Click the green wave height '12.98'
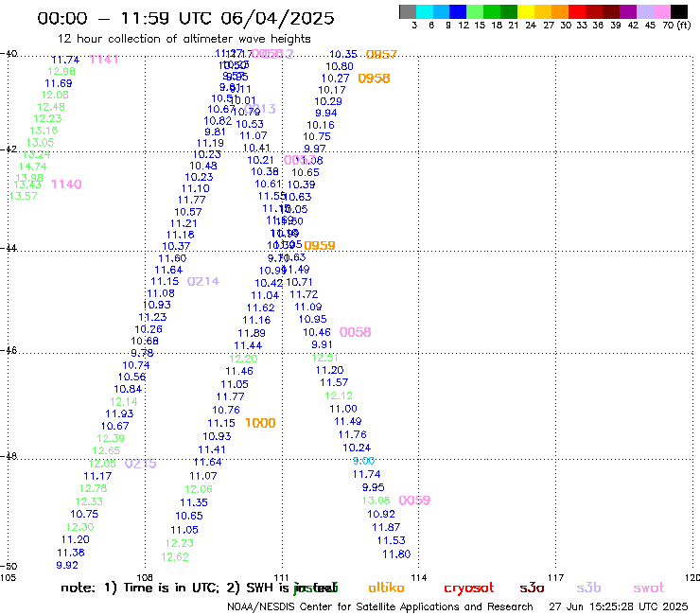This screenshot has height=615, width=700. point(61,72)
